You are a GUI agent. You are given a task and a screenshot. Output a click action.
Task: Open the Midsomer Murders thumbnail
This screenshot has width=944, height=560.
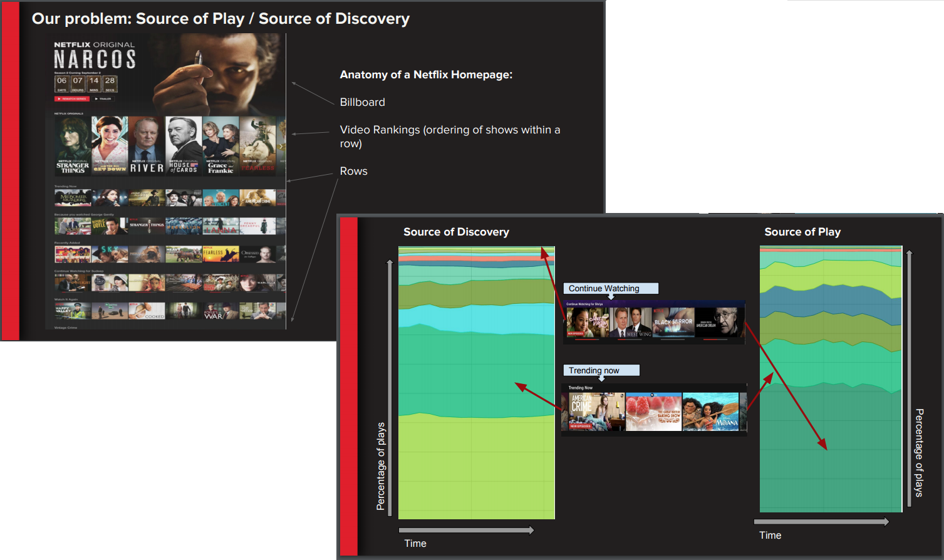pyautogui.click(x=73, y=198)
